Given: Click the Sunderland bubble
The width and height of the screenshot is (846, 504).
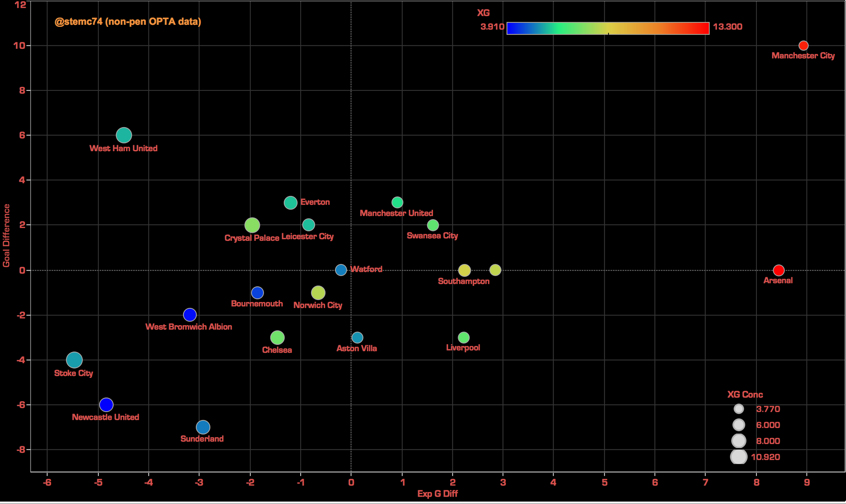Looking at the screenshot, I should [203, 427].
